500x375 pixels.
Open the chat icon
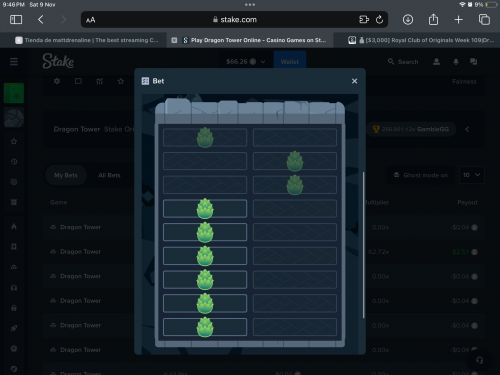click(x=473, y=61)
